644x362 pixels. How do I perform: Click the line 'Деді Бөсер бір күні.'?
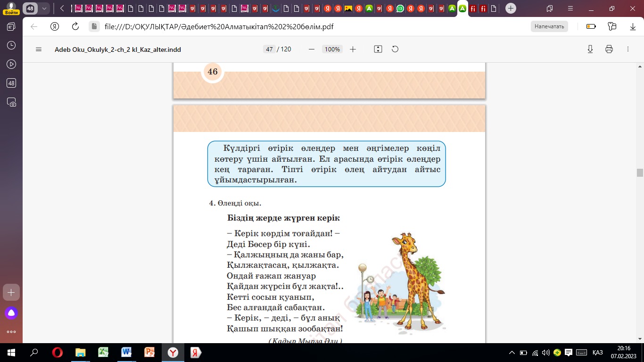[x=268, y=244]
